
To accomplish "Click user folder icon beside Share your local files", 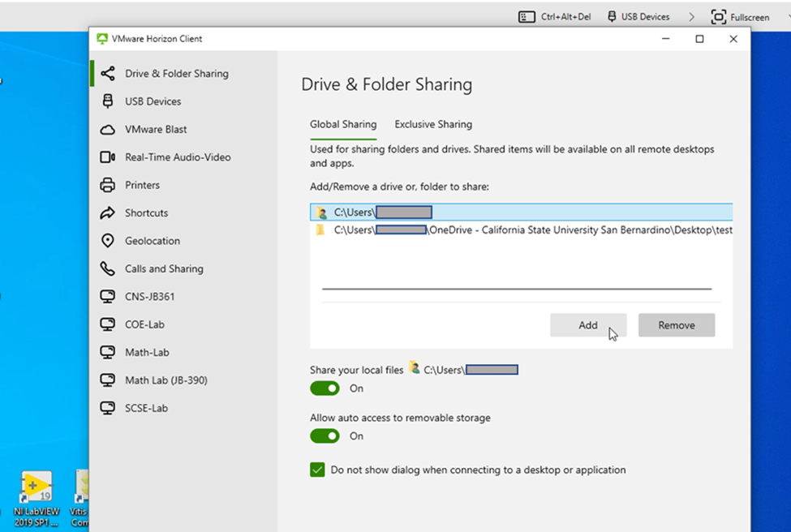I will click(x=415, y=368).
